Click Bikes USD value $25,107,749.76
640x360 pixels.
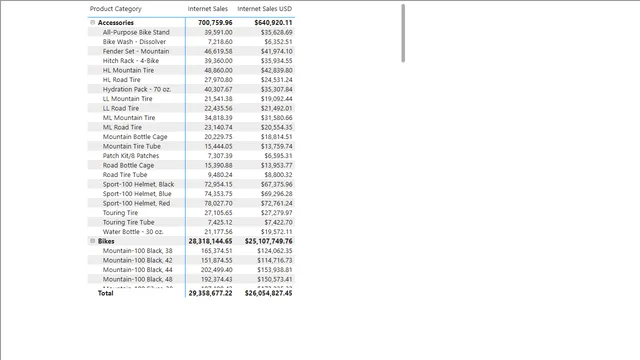tap(269, 241)
